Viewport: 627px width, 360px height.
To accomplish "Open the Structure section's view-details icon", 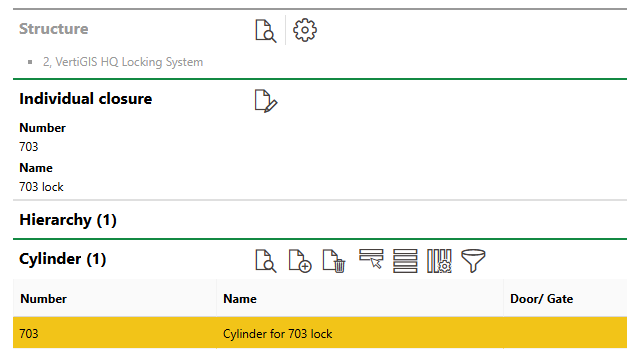I will pyautogui.click(x=266, y=30).
